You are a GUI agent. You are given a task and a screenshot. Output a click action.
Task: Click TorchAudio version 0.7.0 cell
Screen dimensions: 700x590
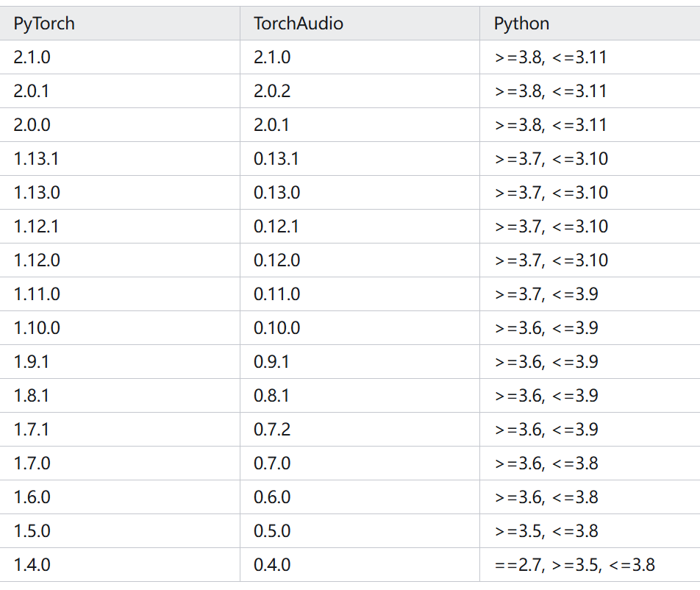[x=360, y=463]
